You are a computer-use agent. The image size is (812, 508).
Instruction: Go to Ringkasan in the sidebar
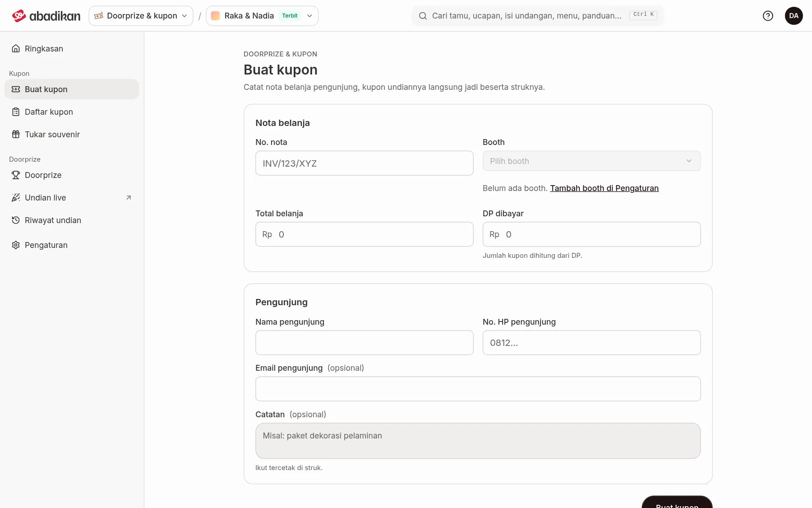pyautogui.click(x=72, y=48)
